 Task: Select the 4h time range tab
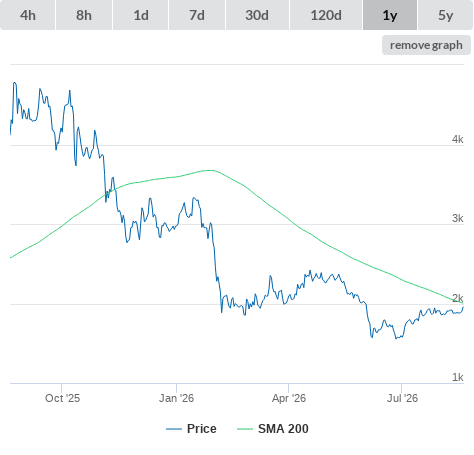click(x=28, y=15)
